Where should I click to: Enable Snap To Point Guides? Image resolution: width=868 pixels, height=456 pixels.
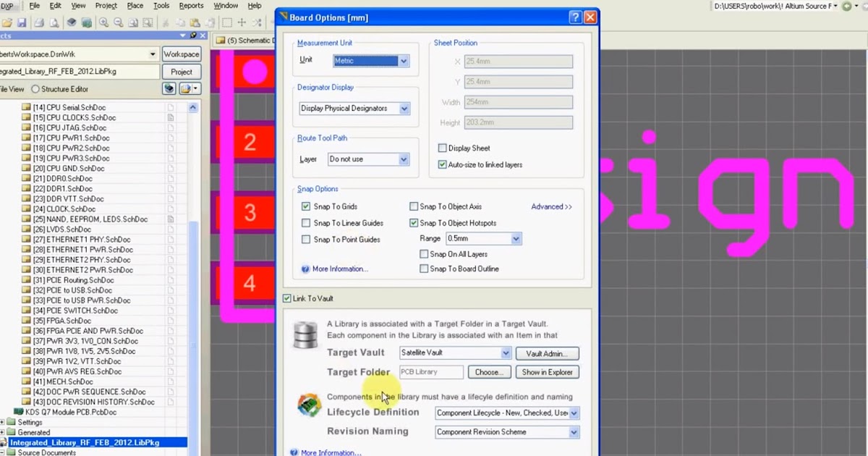click(306, 240)
